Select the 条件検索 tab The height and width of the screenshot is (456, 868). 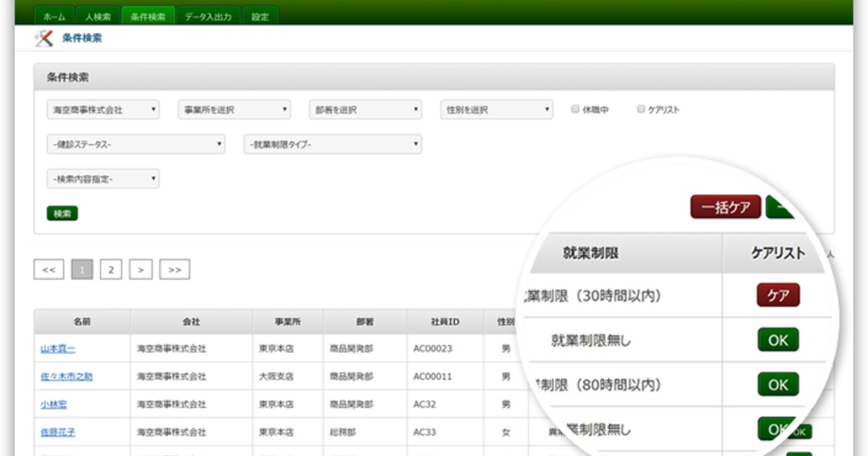click(148, 16)
